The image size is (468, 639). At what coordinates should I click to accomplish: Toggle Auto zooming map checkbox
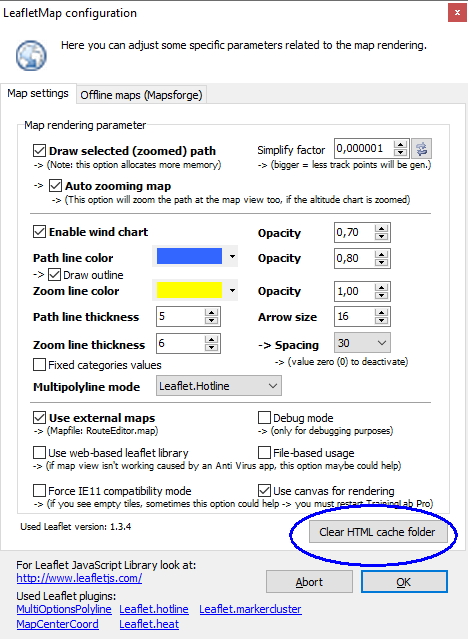[x=55, y=186]
